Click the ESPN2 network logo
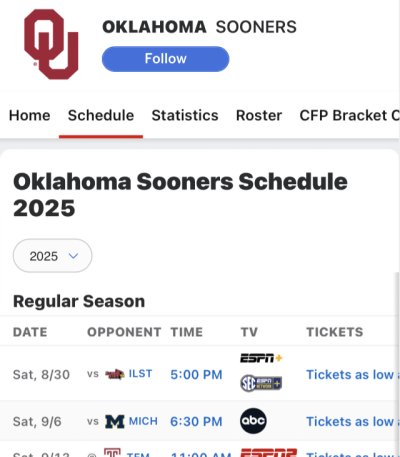The image size is (400, 457). tap(268, 453)
